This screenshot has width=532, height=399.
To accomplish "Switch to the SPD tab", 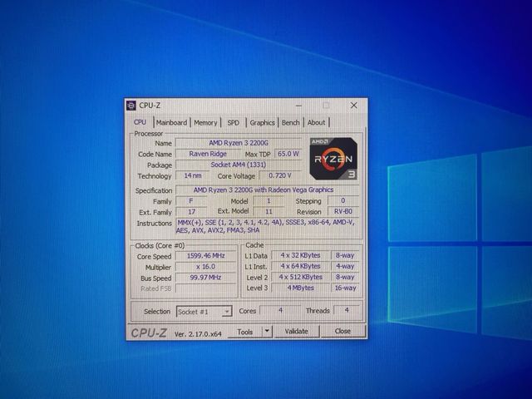I will pos(234,122).
